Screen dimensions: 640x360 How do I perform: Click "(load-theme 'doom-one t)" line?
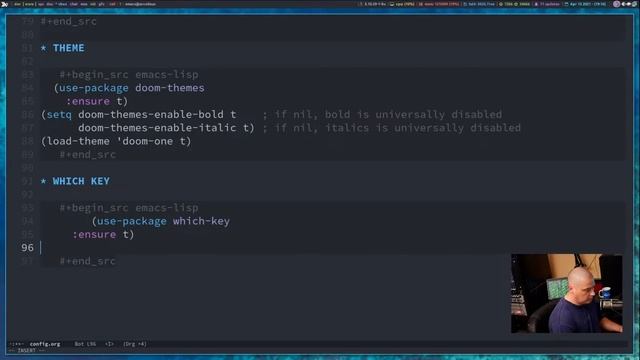click(116, 141)
